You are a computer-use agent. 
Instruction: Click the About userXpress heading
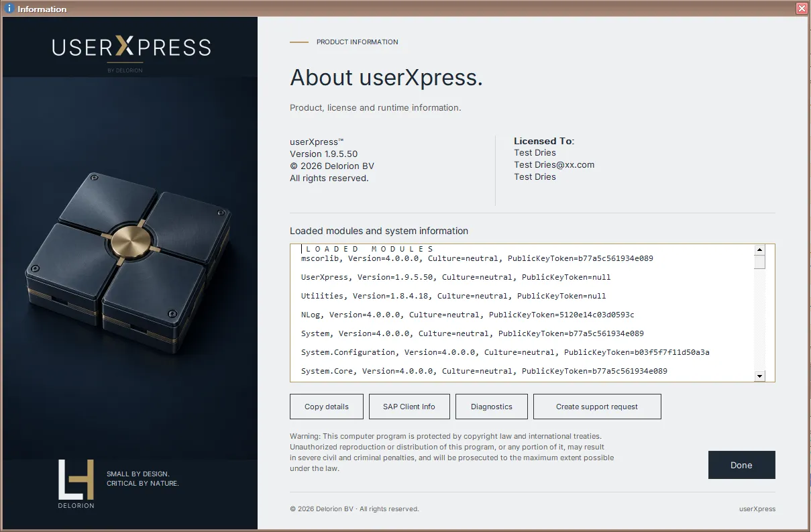[386, 78]
